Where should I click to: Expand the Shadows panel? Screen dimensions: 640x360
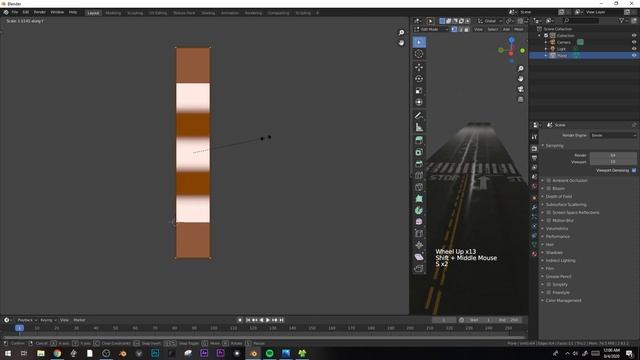coord(554,253)
